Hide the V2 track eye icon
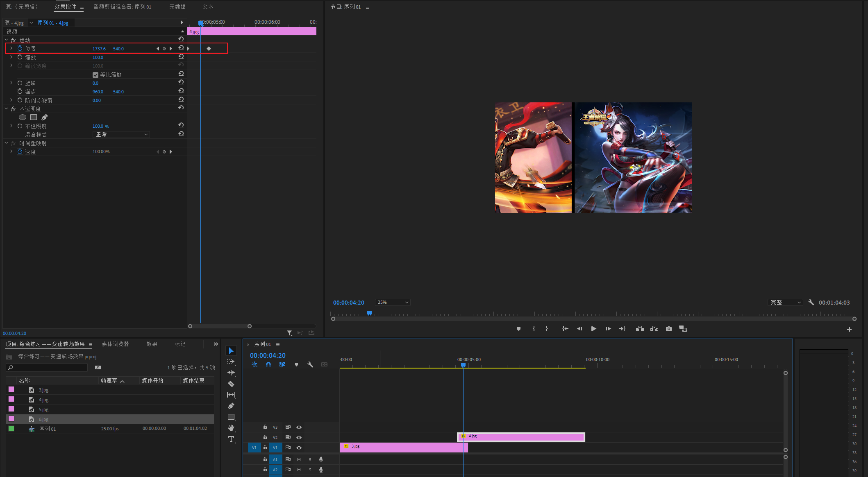The image size is (868, 477). coord(299,437)
